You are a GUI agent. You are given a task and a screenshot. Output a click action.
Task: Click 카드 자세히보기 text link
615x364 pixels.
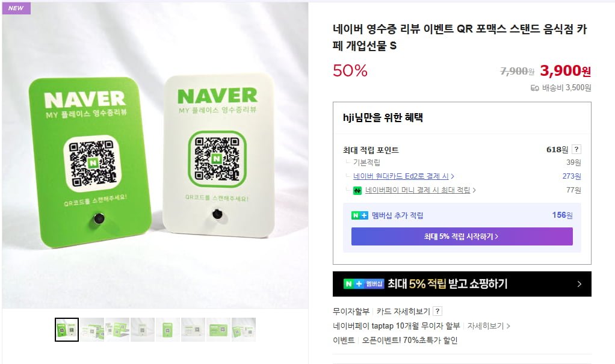click(x=403, y=312)
